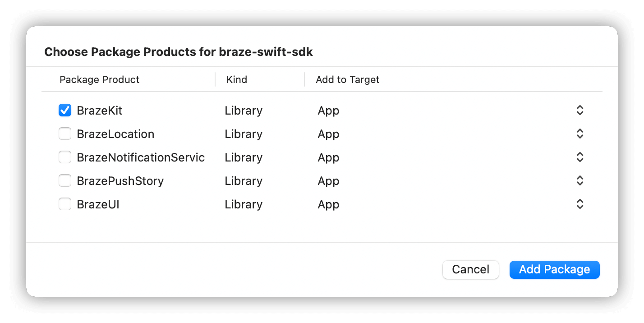Click App target in BrazeUI row

[328, 204]
